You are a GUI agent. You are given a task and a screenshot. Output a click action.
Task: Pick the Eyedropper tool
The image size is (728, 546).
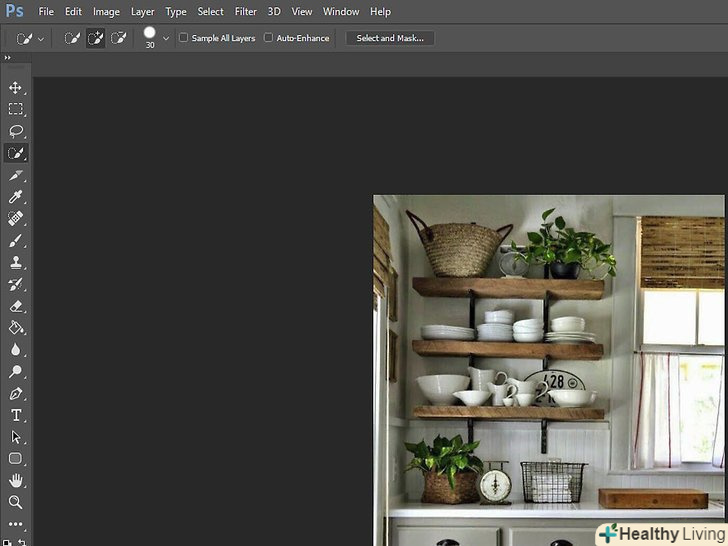(16, 197)
